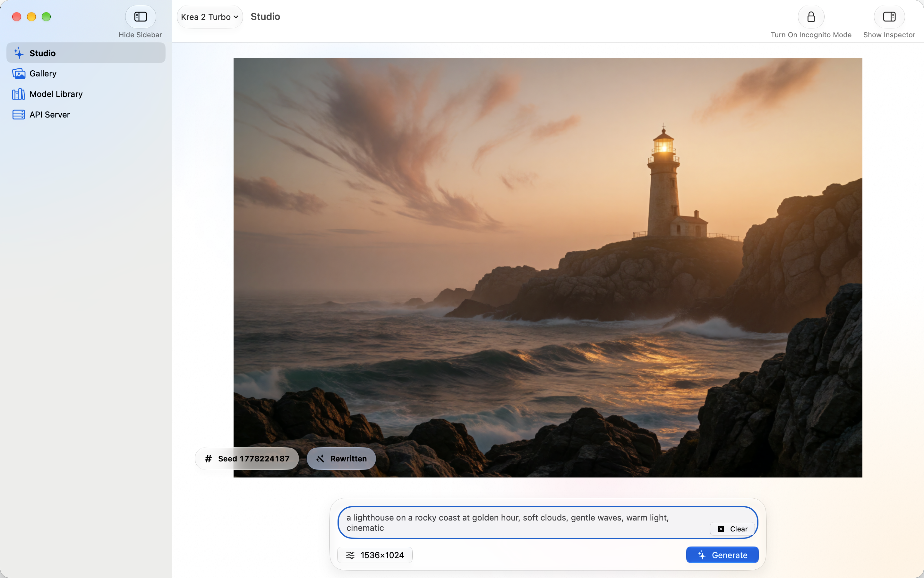Click the Generate button
This screenshot has width=924, height=578.
(x=723, y=555)
